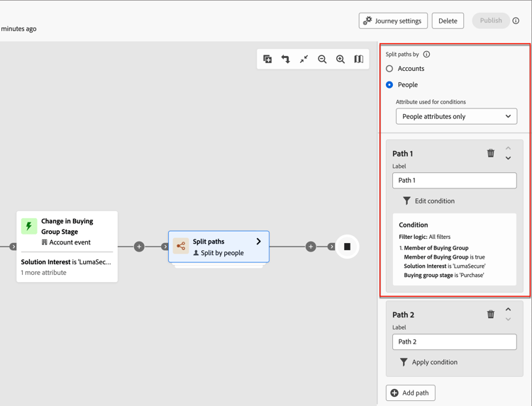
Task: Move Path 1 down with chevron
Action: pyautogui.click(x=509, y=158)
